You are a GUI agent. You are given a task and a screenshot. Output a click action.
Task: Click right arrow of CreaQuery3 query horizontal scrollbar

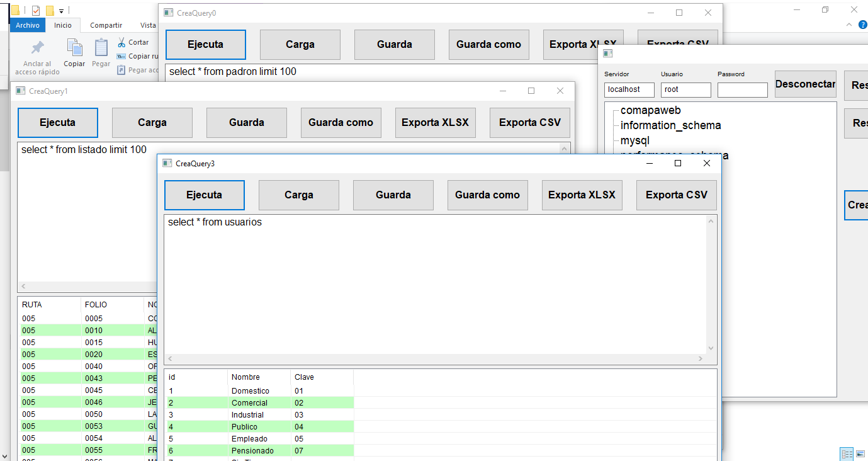pos(701,359)
